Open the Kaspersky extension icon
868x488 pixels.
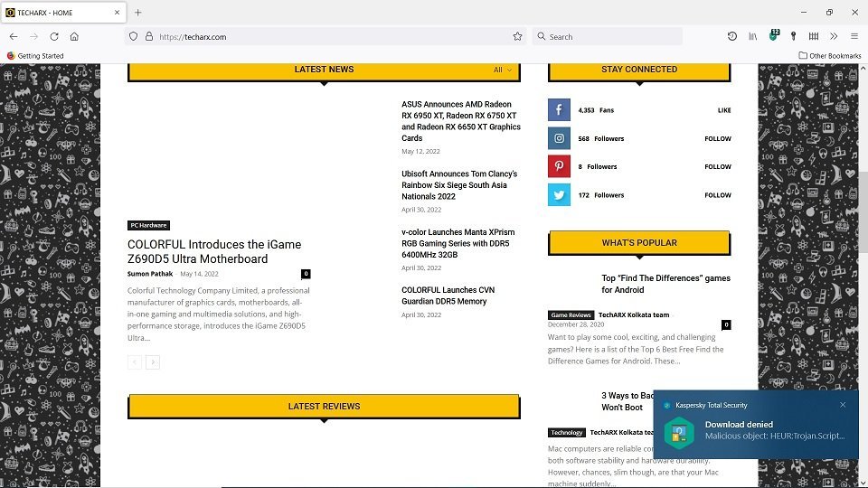(x=774, y=35)
